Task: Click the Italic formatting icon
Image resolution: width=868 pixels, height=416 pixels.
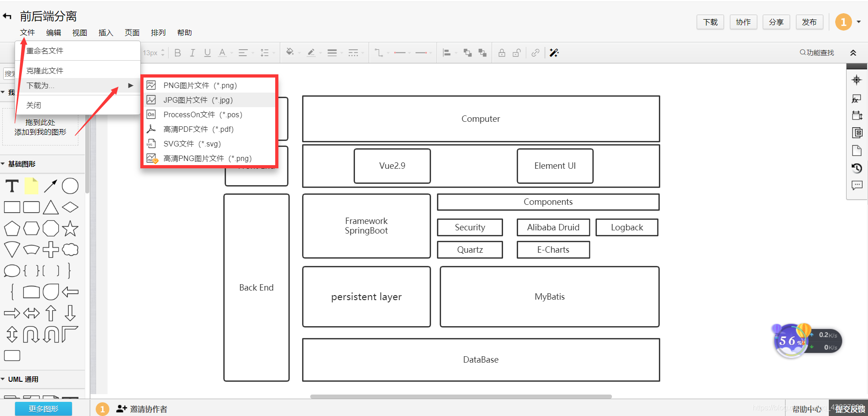Action: 192,53
